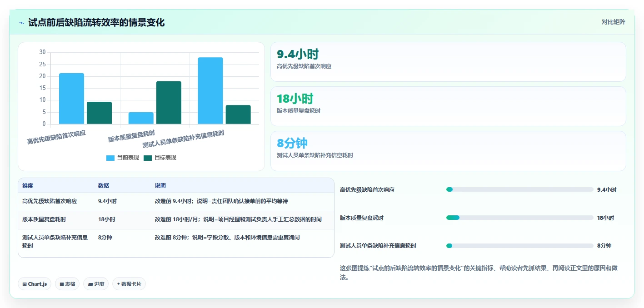Click the lightning icon beside the title
The image size is (644, 308).
tap(21, 22)
